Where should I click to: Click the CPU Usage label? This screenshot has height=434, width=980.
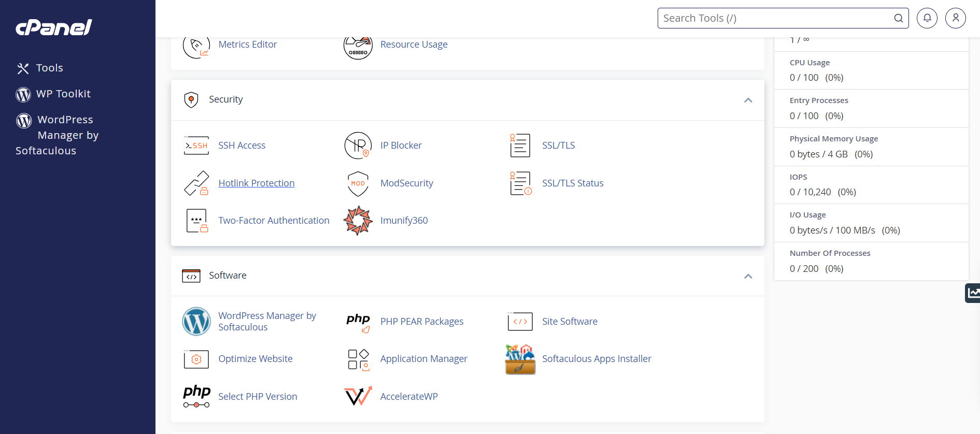(x=809, y=63)
